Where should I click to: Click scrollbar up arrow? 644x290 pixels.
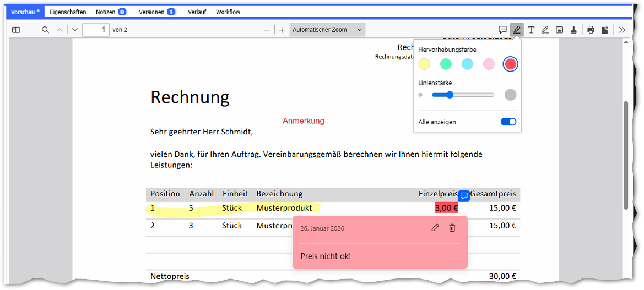click(626, 42)
